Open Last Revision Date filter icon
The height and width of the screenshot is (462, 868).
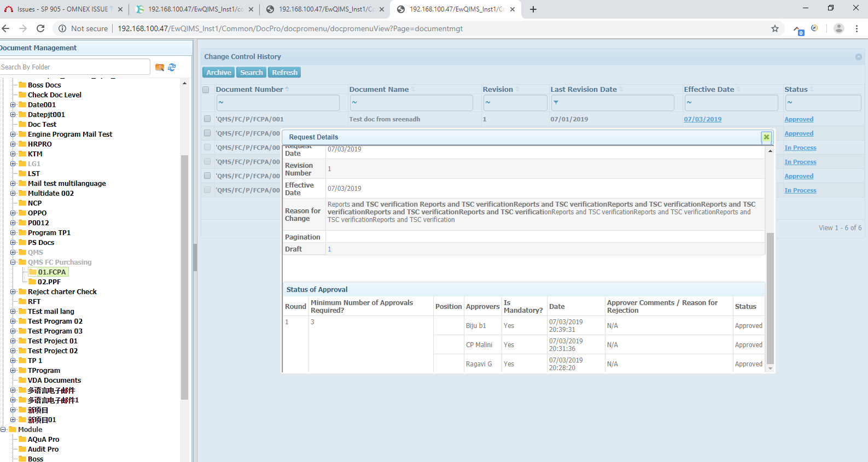pos(556,102)
